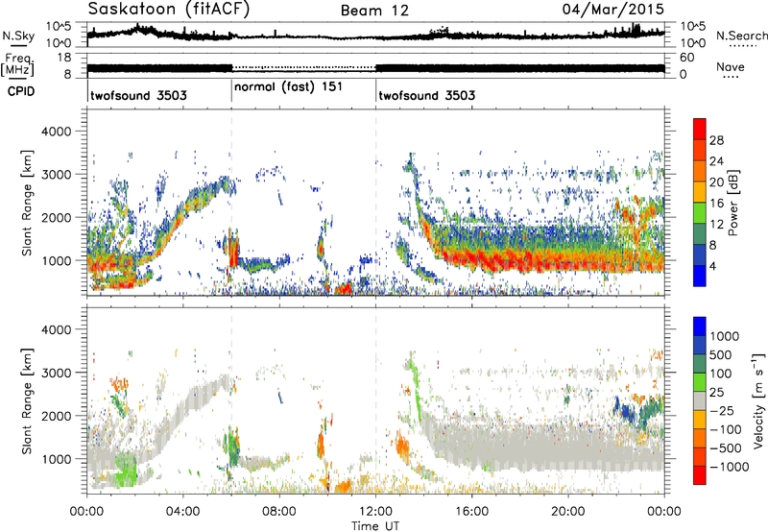The image size is (768, 532).
Task: Click twofsound 3503 label starting at 00:00
Action: click(138, 95)
